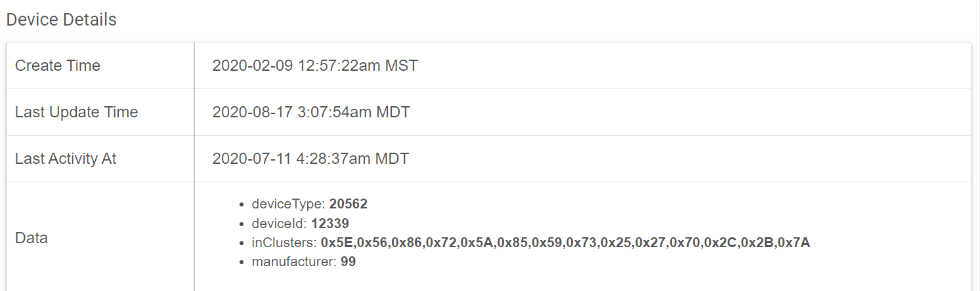The width and height of the screenshot is (980, 291).
Task: Click the deviceId field name
Action: (x=280, y=223)
